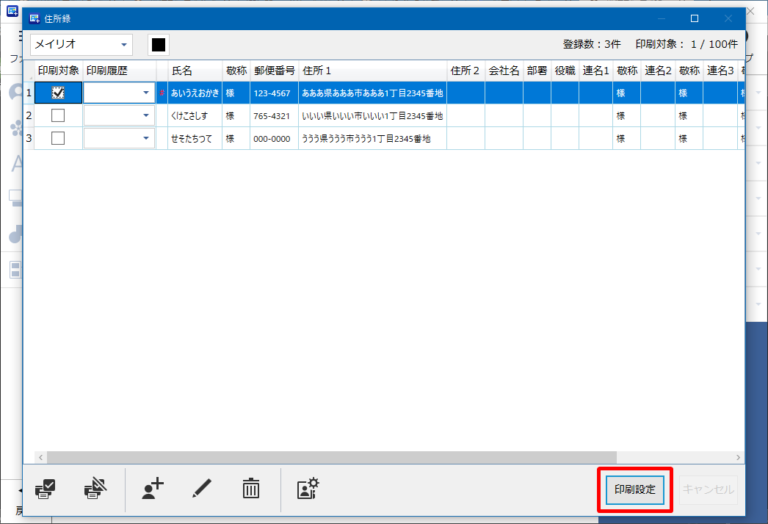Image resolution: width=768 pixels, height=524 pixels.
Task: Click the trash can delete icon
Action: coord(251,489)
